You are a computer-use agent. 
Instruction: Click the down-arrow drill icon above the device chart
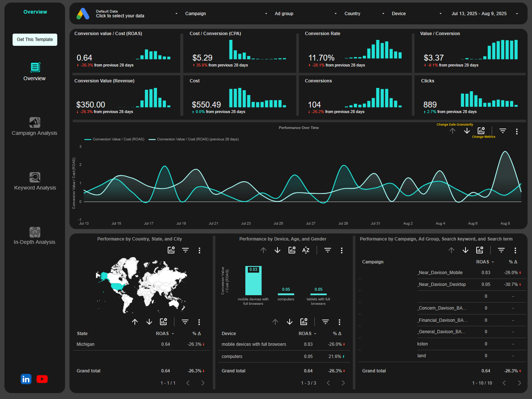click(277, 250)
